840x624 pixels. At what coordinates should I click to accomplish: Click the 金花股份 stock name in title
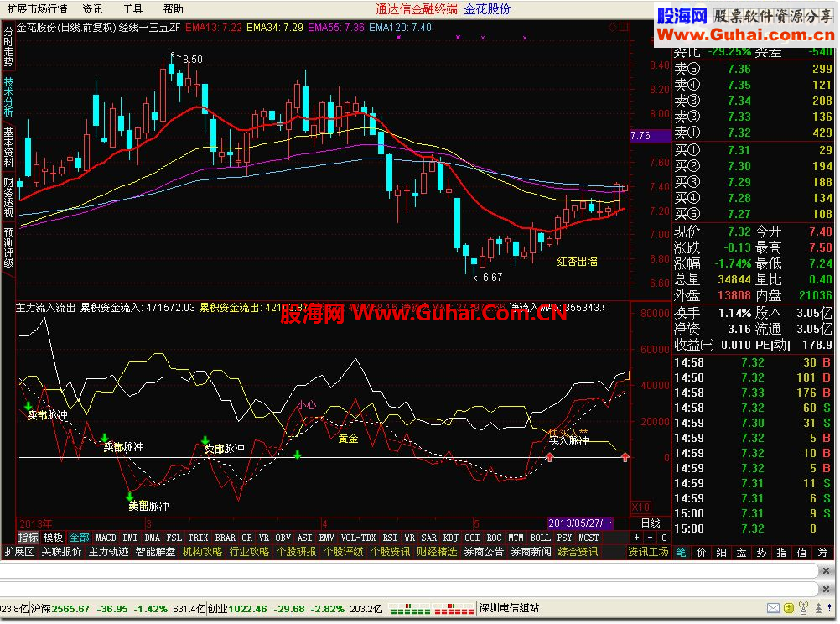(488, 9)
